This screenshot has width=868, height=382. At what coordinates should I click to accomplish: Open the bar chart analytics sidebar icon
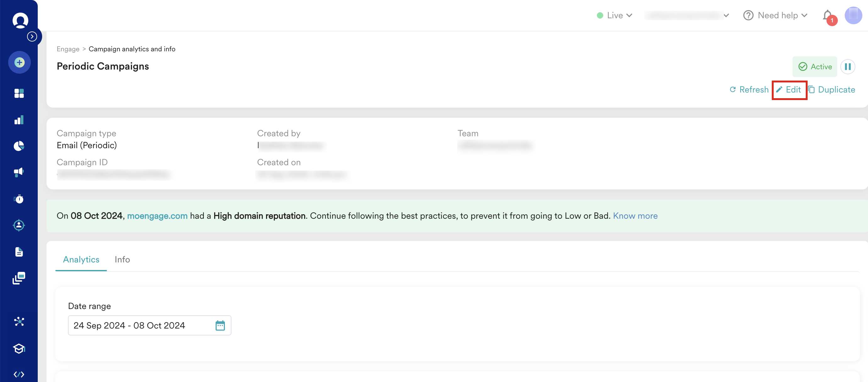pos(19,120)
